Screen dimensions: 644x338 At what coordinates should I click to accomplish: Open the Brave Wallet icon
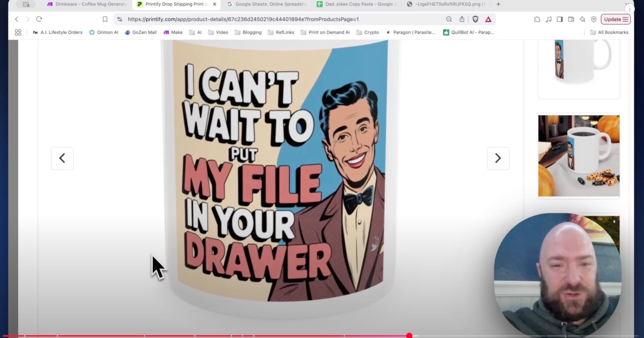point(571,19)
